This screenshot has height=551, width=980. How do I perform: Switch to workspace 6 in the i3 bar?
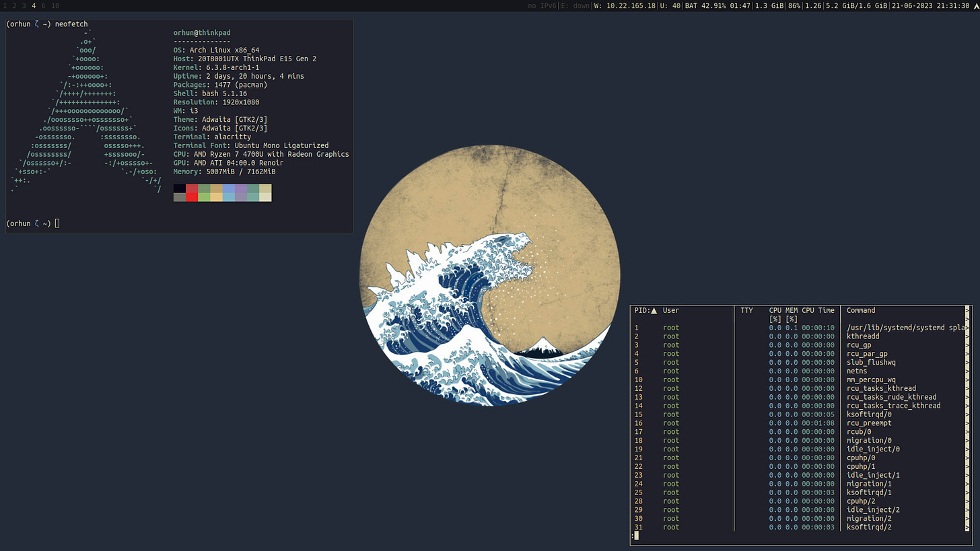(44, 5)
